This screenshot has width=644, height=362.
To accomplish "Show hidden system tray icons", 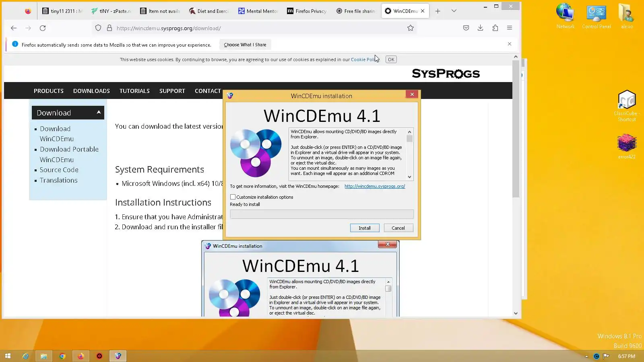I will (x=586, y=356).
